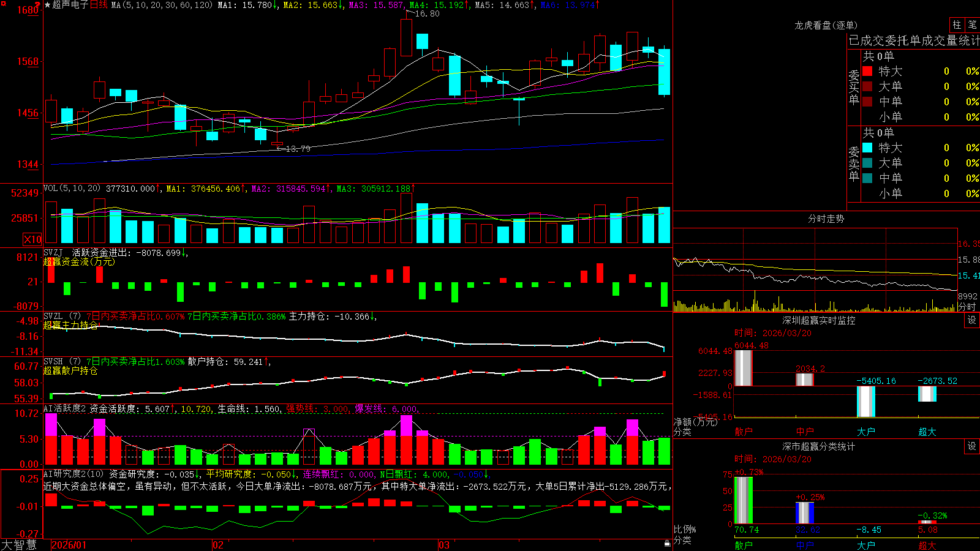This screenshot has width=980, height=551.
Task: Click the 分时走势 panel title
Action: pyautogui.click(x=826, y=219)
